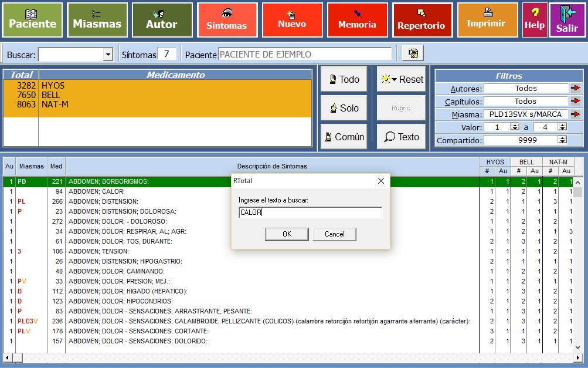Viewport: 588px width, 368px height.
Task: Click the HYOS column header in symptoms table
Action: click(495, 162)
